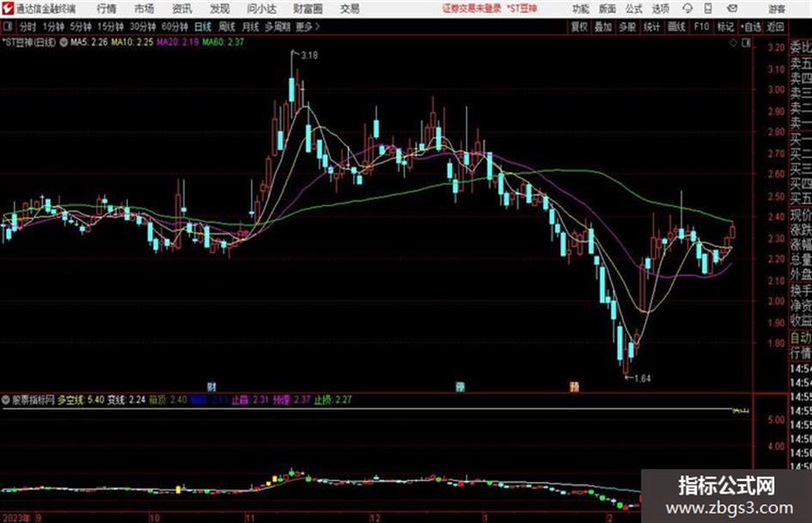Click the mobile phone icon
812x523 pixels.
[708, 9]
